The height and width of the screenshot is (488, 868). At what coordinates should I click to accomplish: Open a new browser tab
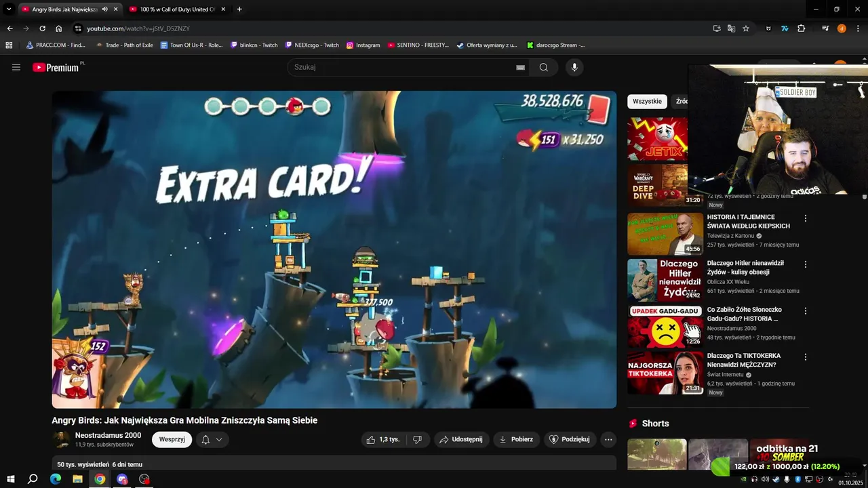pos(239,9)
